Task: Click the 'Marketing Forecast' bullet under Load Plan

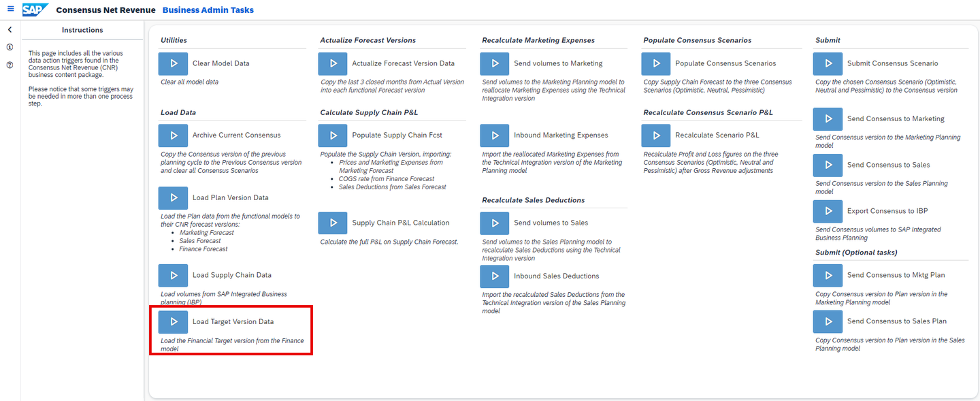Action: click(207, 233)
